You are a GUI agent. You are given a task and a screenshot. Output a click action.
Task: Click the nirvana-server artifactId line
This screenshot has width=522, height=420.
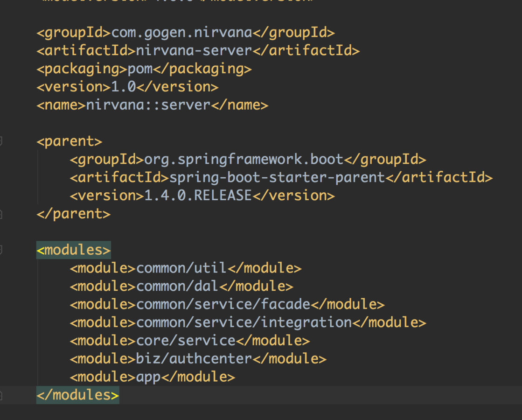tap(198, 50)
